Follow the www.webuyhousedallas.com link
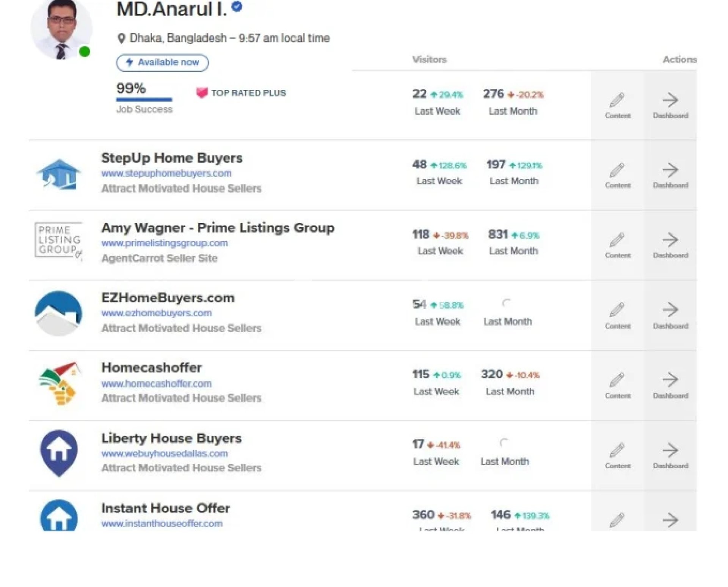The image size is (728, 587). pos(165,453)
